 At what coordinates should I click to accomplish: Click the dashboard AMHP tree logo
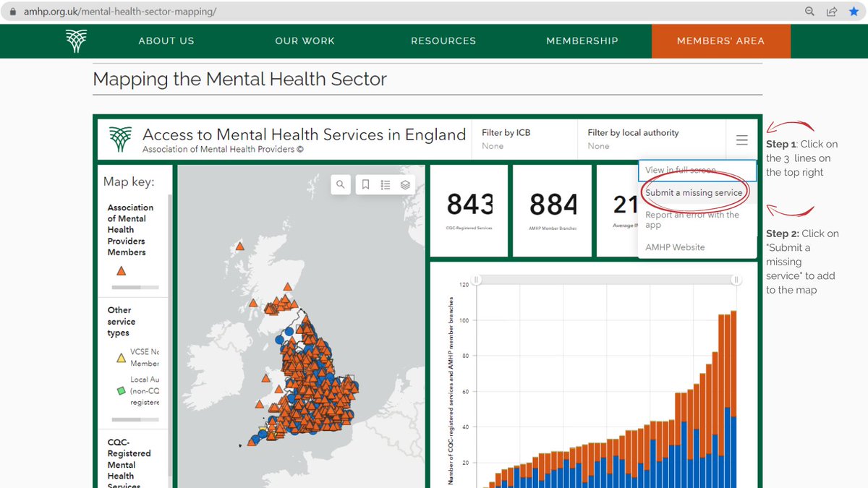point(121,139)
